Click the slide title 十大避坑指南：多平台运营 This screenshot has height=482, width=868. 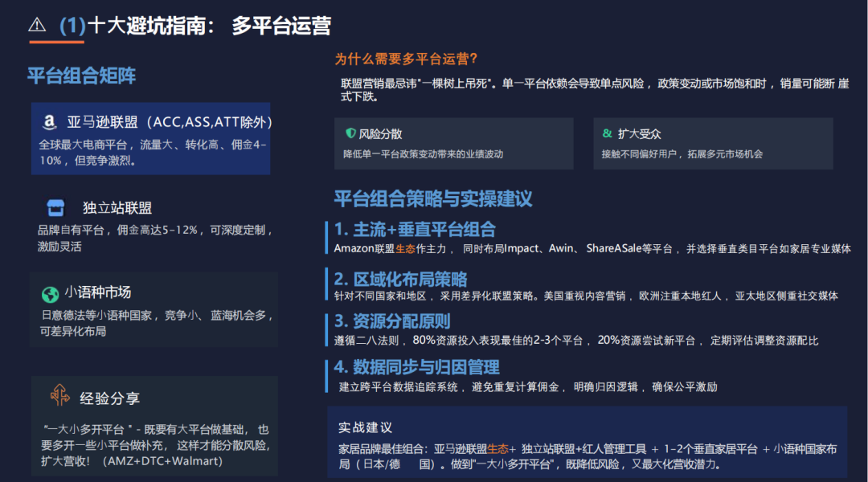[209, 26]
